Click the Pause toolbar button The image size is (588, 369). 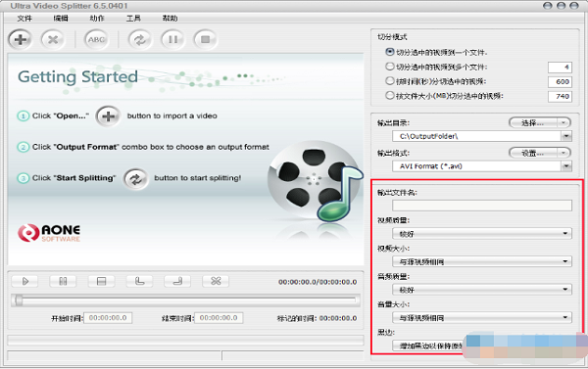pyautogui.click(x=172, y=39)
